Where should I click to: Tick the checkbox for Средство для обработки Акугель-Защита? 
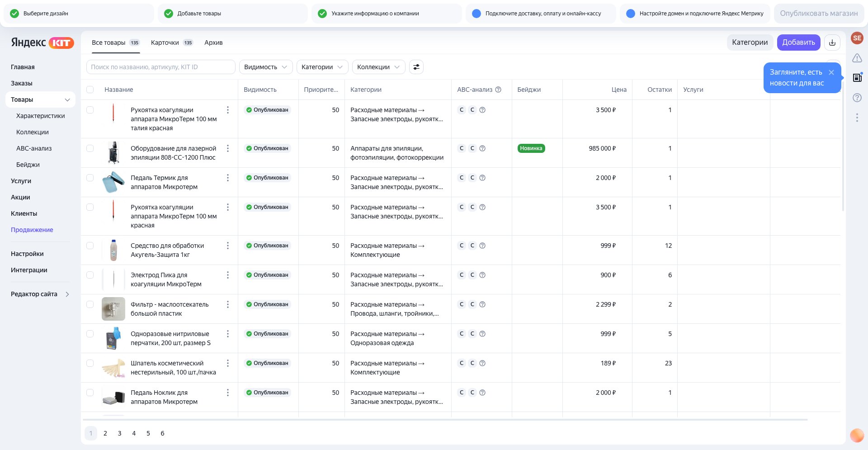coord(90,246)
